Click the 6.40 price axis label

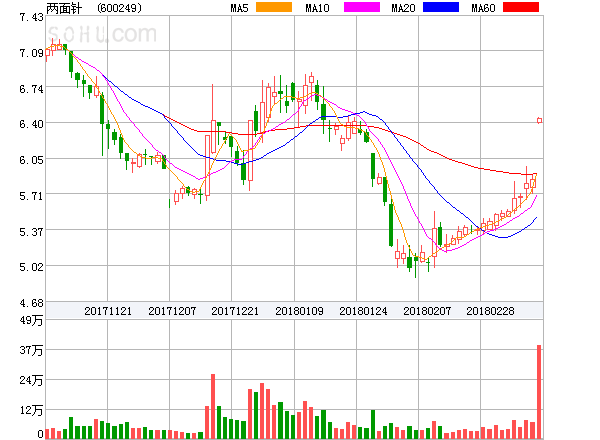click(x=31, y=124)
